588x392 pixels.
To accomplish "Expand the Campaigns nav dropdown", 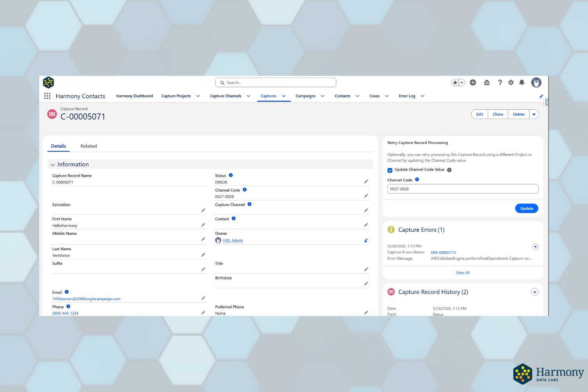I will pyautogui.click(x=323, y=96).
